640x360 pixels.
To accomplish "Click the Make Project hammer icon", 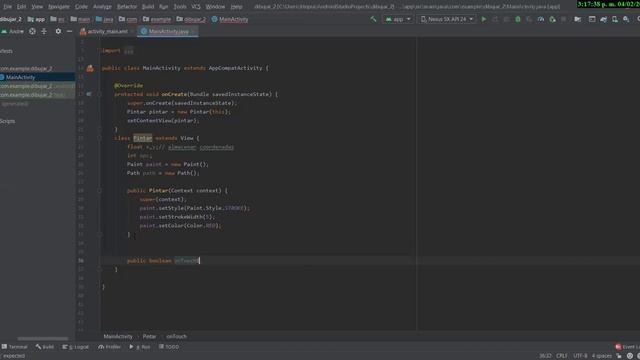I will [x=373, y=19].
